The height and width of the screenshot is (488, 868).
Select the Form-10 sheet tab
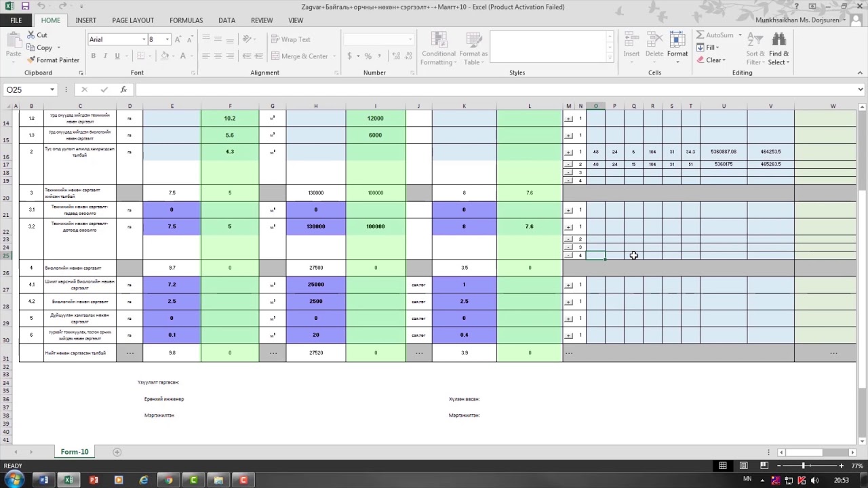pyautogui.click(x=75, y=452)
